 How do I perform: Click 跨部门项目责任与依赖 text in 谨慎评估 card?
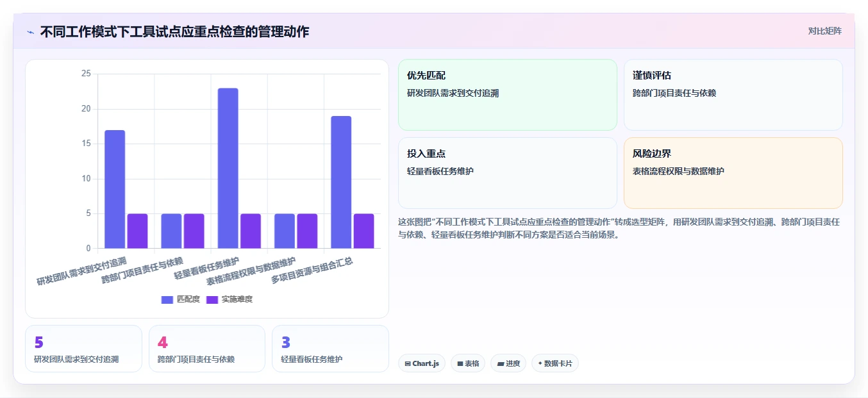click(674, 93)
